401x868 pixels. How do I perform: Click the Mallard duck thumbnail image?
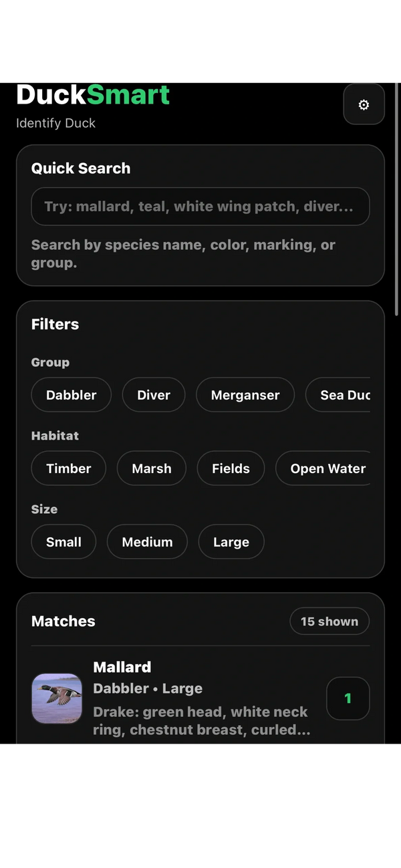tap(57, 698)
